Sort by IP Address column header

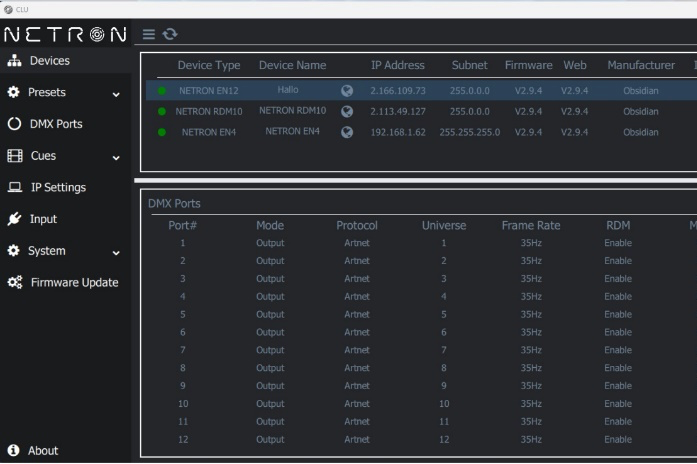pos(398,65)
